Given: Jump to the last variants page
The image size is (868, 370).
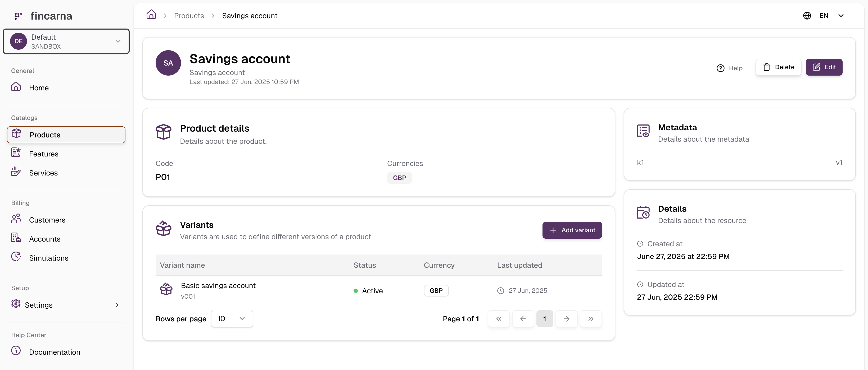Looking at the screenshot, I should pos(591,318).
